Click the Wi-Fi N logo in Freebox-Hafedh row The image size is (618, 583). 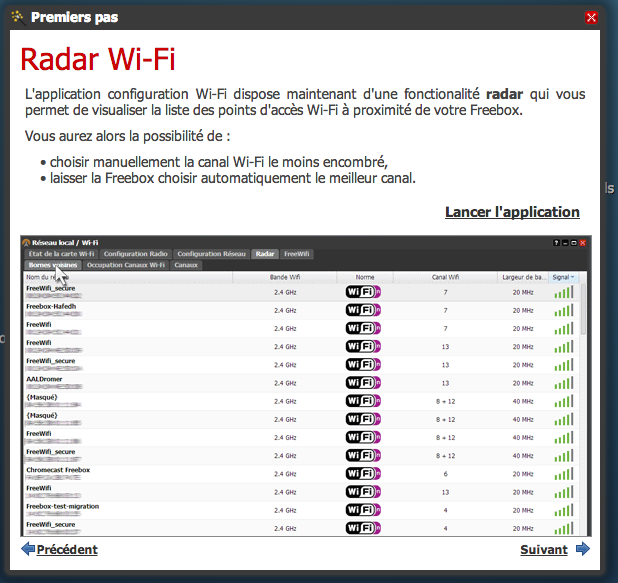(363, 310)
